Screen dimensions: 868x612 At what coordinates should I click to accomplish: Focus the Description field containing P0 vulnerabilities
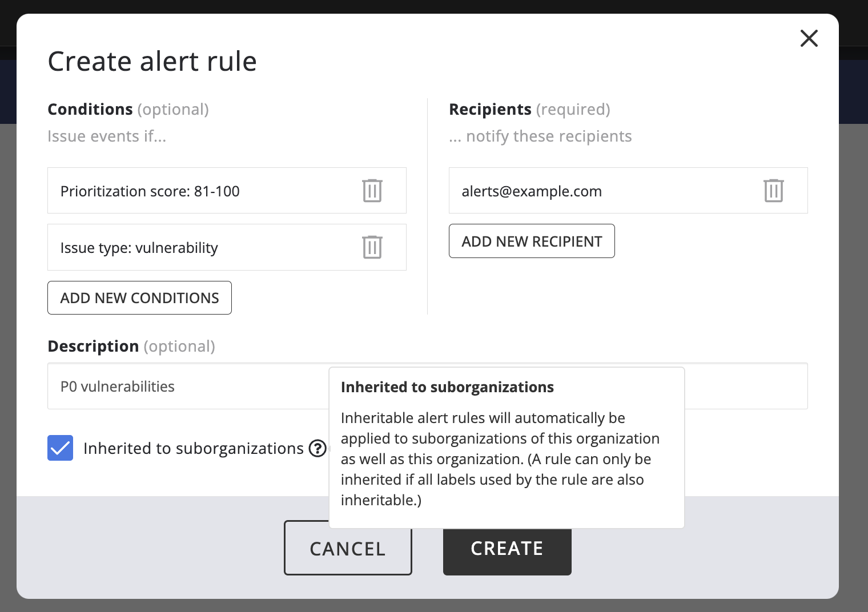[x=188, y=386]
